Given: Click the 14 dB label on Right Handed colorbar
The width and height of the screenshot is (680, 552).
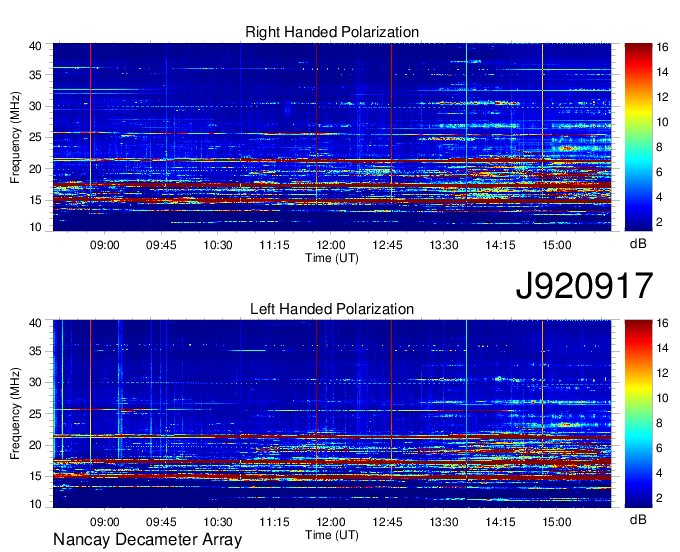Looking at the screenshot, I should (662, 72).
